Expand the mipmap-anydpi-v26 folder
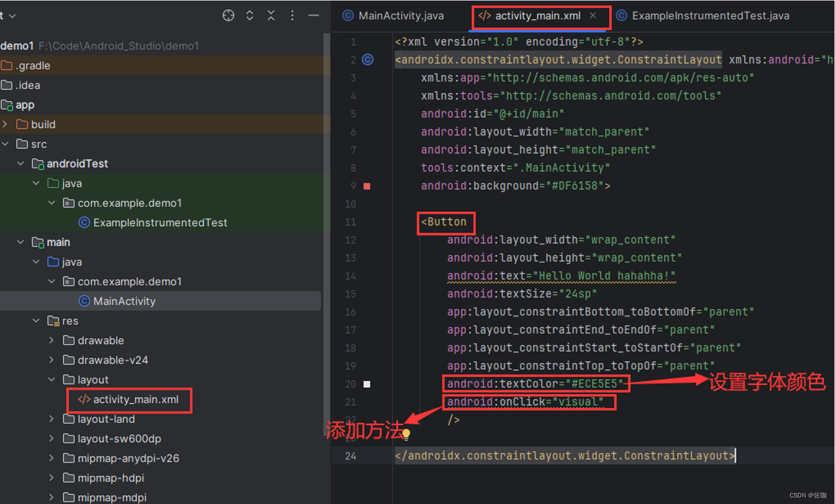835x504 pixels. [x=51, y=458]
